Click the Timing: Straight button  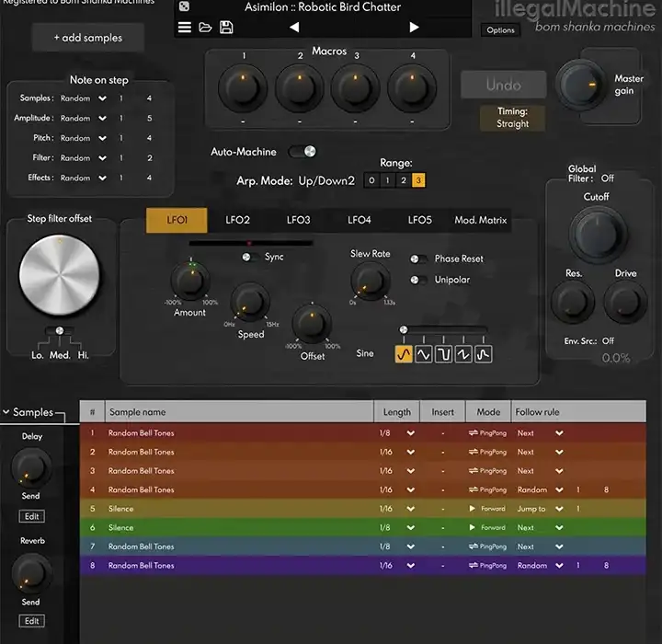point(512,118)
